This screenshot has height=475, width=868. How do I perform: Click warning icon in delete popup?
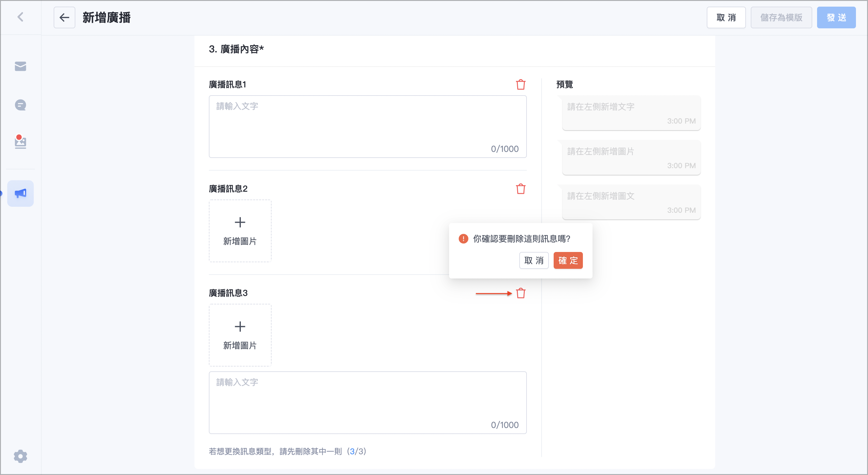click(x=463, y=239)
